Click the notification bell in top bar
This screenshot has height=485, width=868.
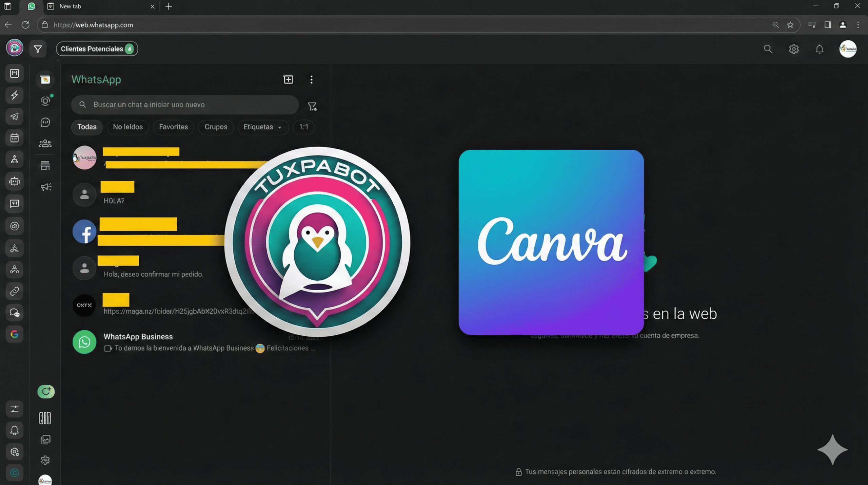pyautogui.click(x=819, y=49)
